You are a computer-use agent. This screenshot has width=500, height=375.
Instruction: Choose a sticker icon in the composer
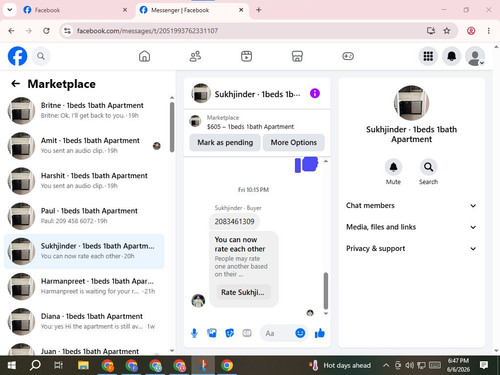click(x=229, y=333)
